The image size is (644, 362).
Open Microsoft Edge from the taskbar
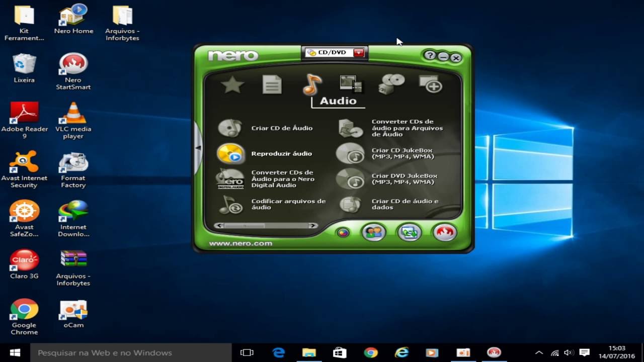[278, 352]
